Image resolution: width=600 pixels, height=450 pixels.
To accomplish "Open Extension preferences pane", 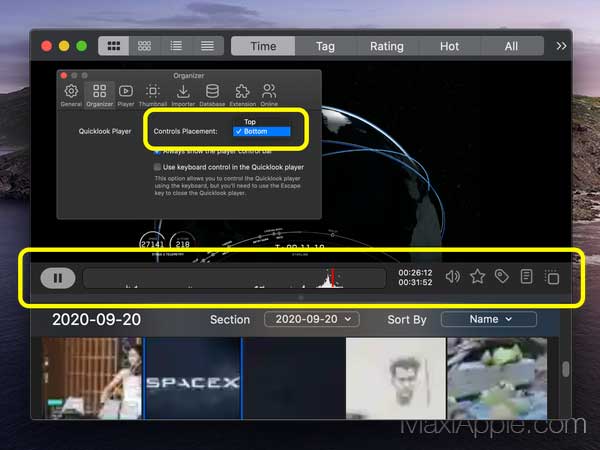I will coord(243,95).
